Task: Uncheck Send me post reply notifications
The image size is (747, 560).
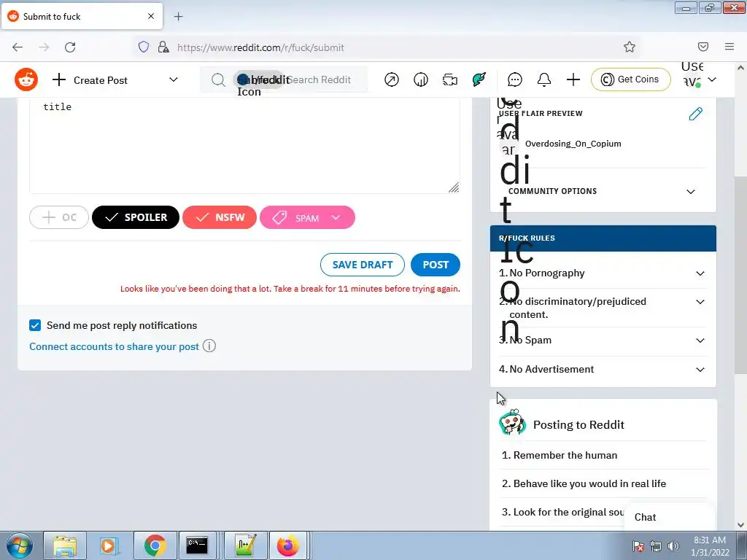Action: (35, 325)
